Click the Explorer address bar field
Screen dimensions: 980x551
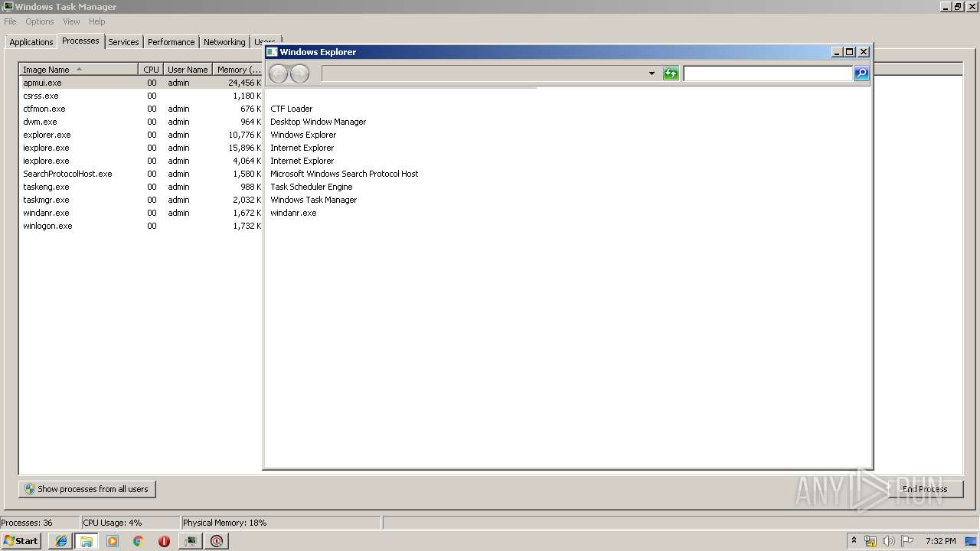pyautogui.click(x=489, y=73)
